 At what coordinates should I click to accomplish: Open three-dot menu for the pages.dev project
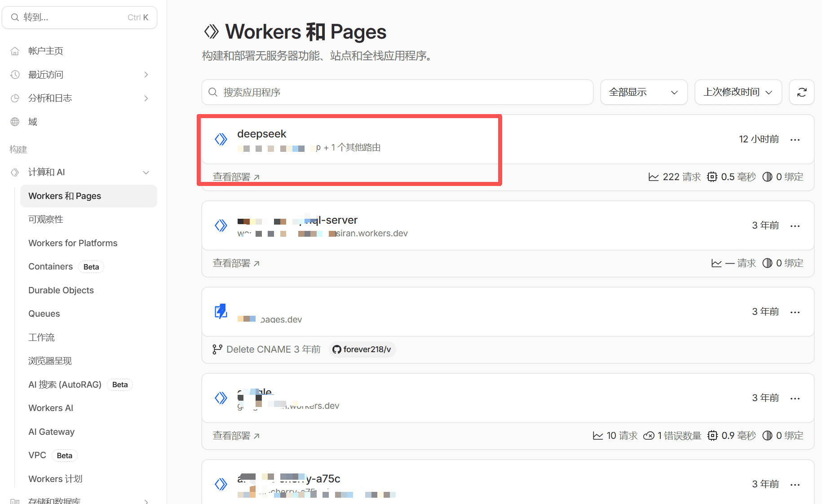795,312
